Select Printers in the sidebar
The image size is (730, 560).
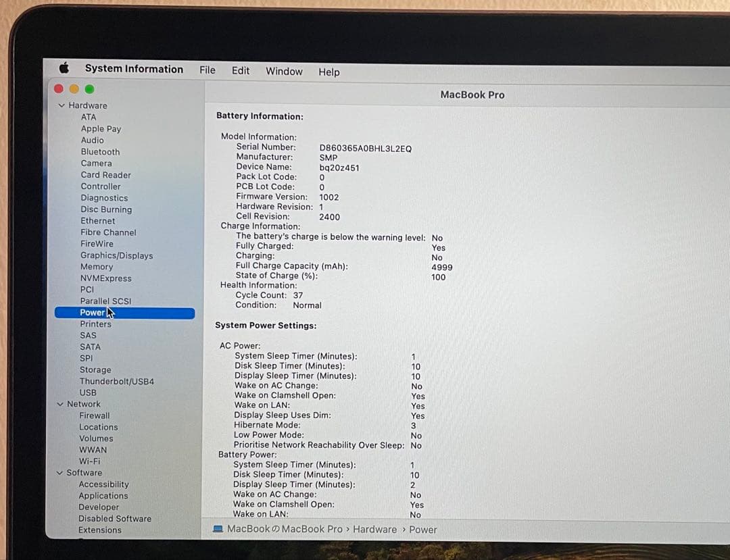(95, 324)
